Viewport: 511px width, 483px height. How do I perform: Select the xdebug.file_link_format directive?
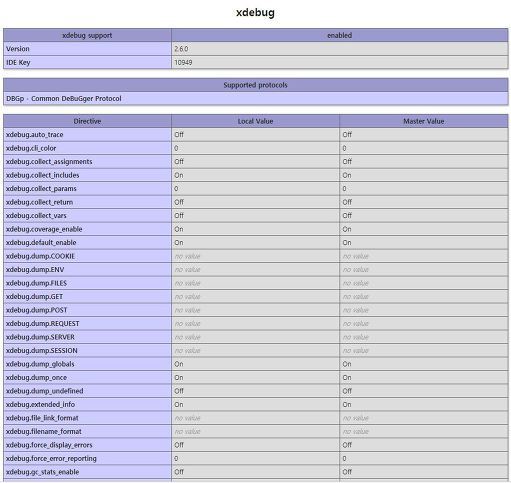[x=42, y=418]
